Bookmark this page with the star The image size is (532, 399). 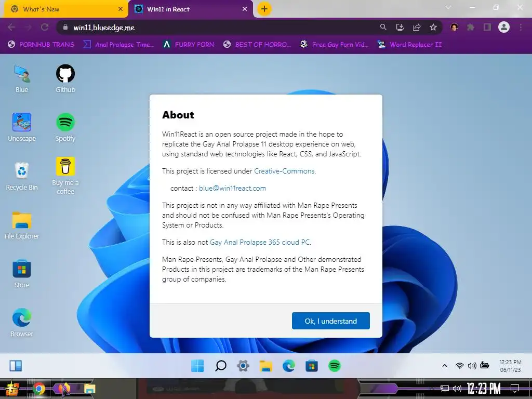tap(433, 27)
